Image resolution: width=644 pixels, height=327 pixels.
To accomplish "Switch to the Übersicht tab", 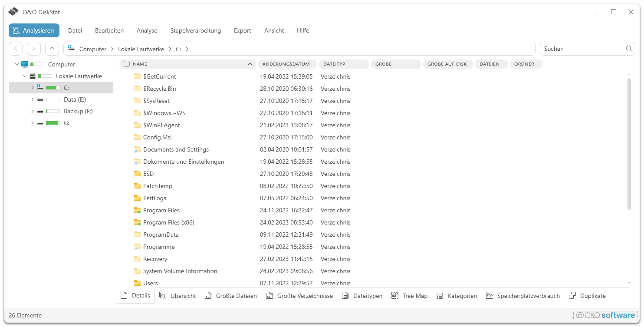I will tap(177, 296).
